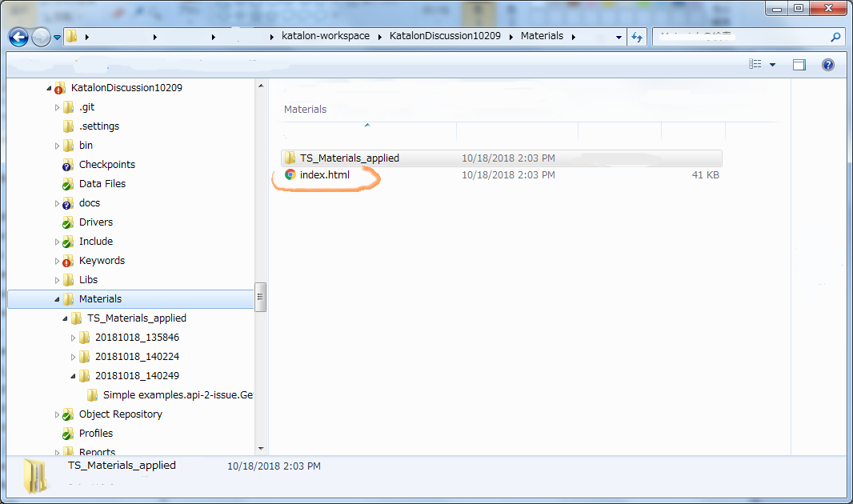Expand the docs tree node
853x504 pixels.
[x=57, y=203]
